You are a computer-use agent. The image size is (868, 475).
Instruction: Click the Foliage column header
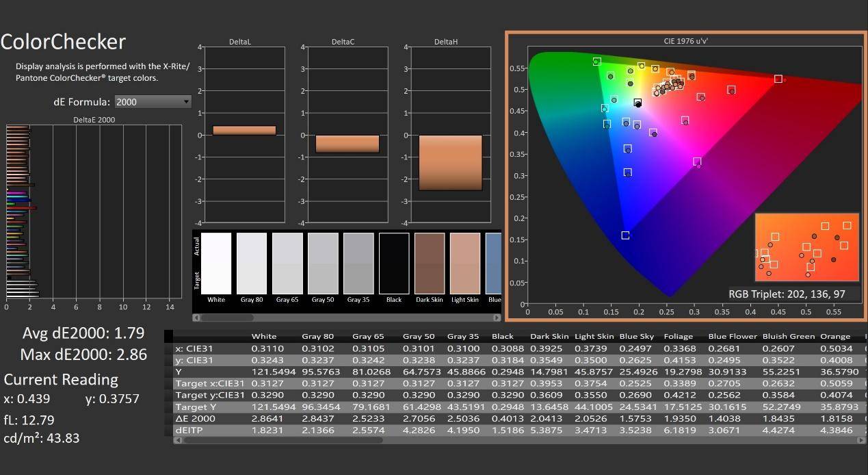(678, 336)
